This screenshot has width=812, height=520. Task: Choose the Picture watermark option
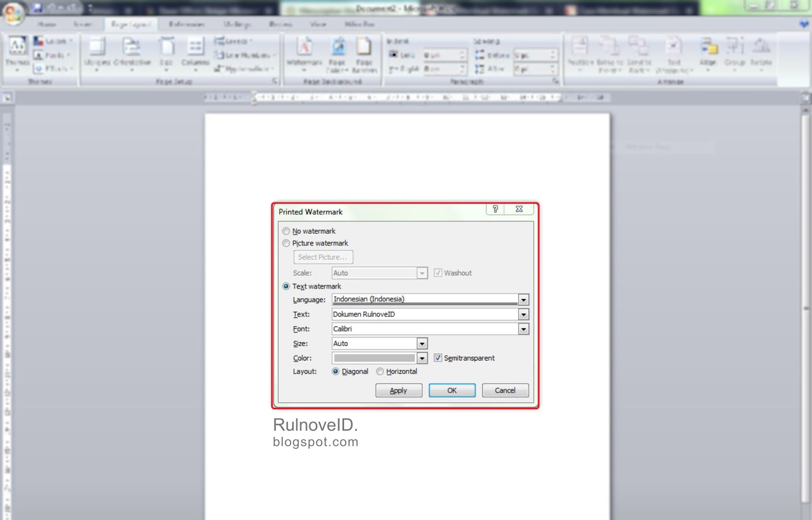pos(286,243)
